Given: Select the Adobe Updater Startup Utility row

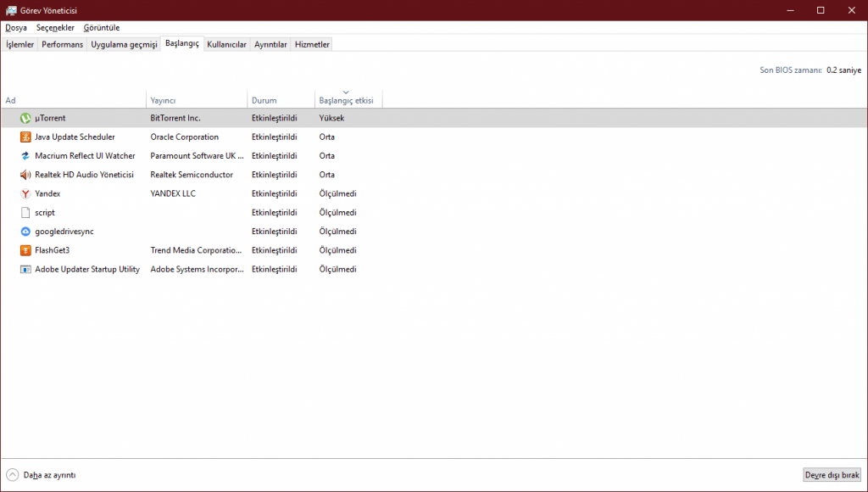Looking at the screenshot, I should point(434,269).
